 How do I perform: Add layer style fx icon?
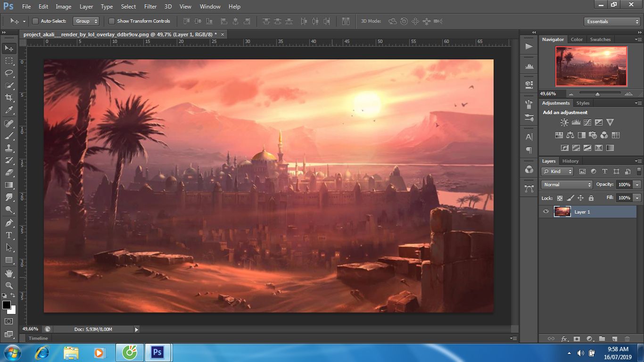564,338
